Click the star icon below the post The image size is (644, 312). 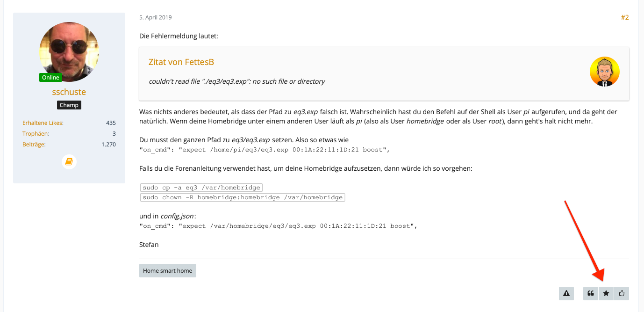click(606, 293)
